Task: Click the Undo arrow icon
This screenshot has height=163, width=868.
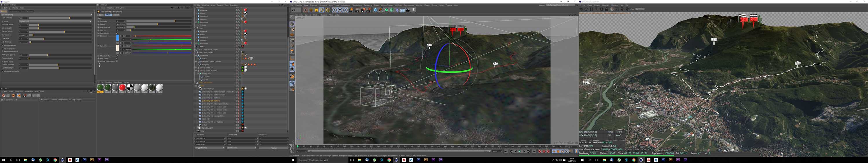Action: tap(293, 10)
